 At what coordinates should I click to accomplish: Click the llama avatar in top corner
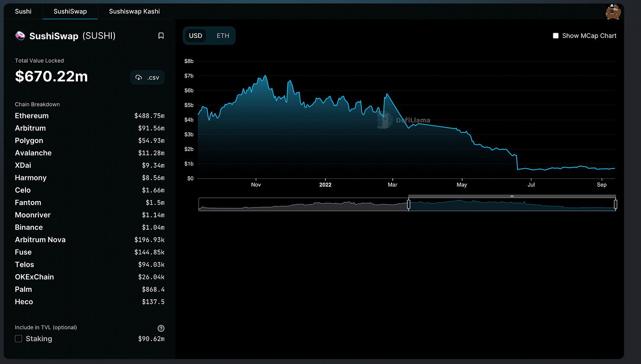613,12
